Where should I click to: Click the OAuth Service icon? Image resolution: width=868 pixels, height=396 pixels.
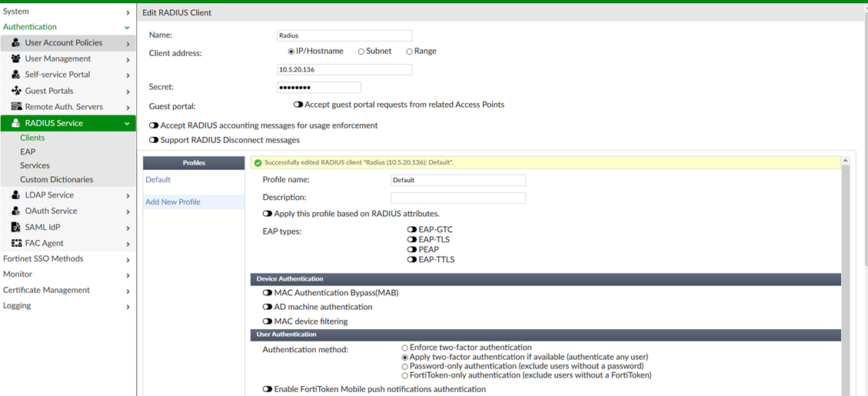pos(16,211)
